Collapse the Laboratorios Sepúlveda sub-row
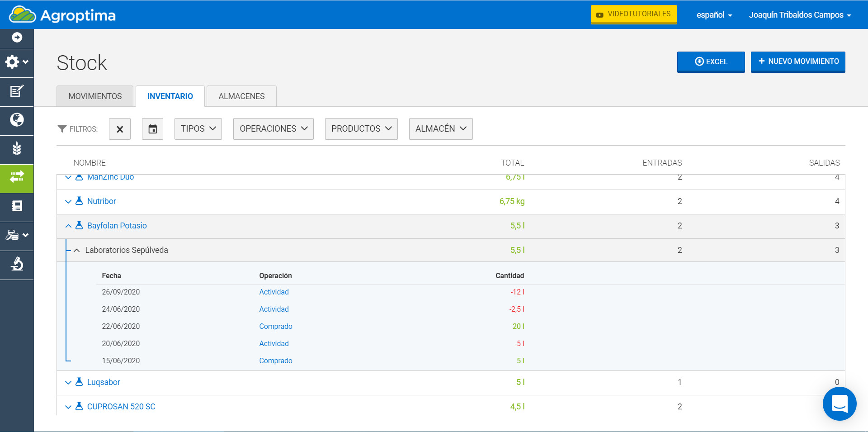Image resolution: width=868 pixels, height=432 pixels. (77, 250)
